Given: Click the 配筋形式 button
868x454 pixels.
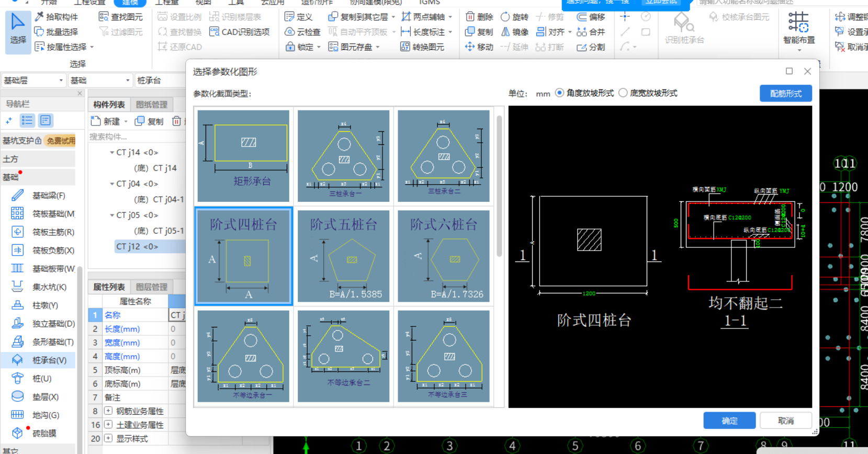Looking at the screenshot, I should point(786,94).
